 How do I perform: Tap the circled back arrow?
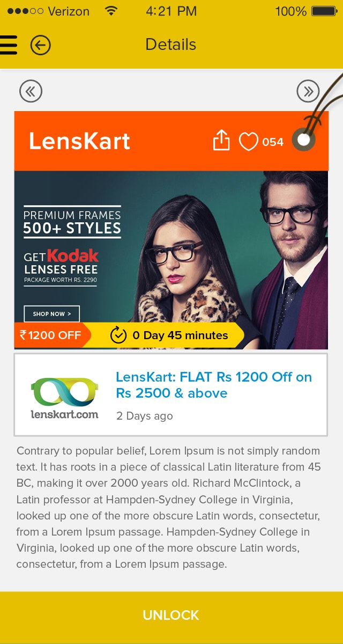pos(40,45)
